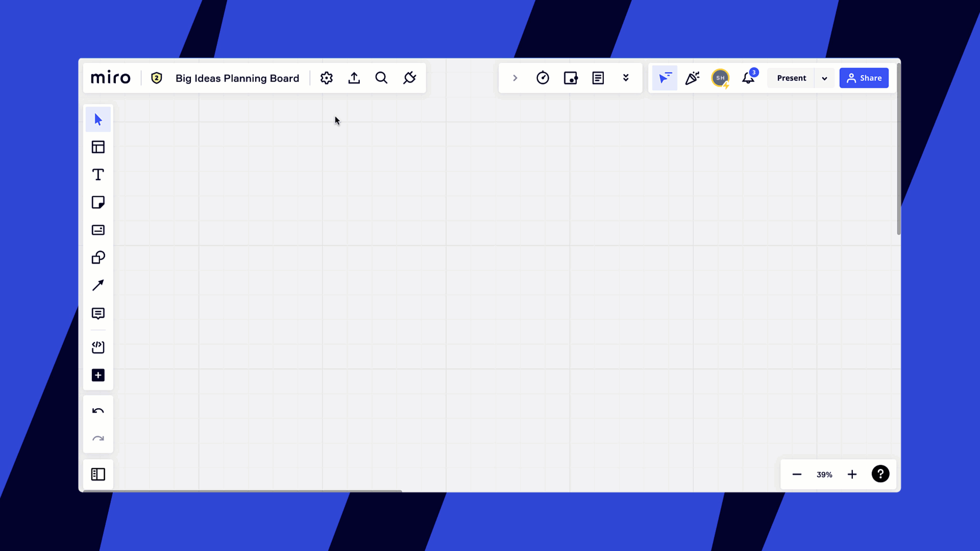This screenshot has height=551, width=980.
Task: Open the Timer app
Action: tap(543, 78)
